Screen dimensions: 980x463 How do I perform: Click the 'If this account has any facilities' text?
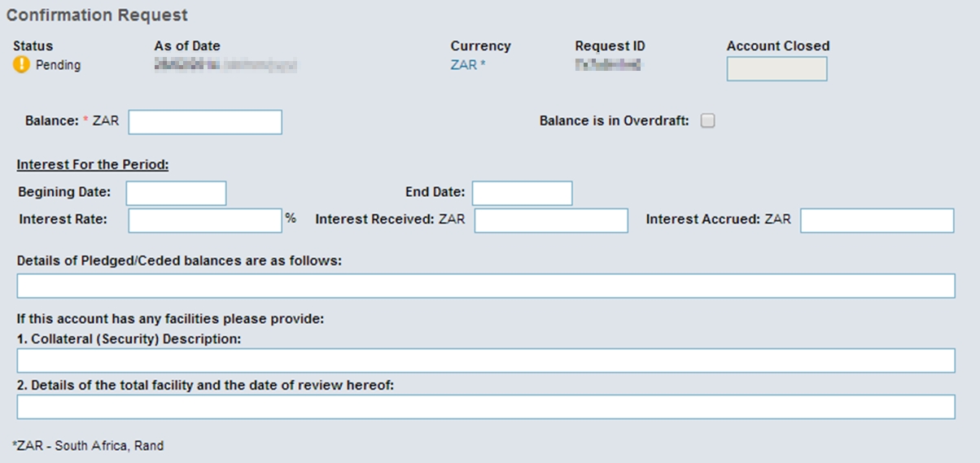[x=171, y=319]
